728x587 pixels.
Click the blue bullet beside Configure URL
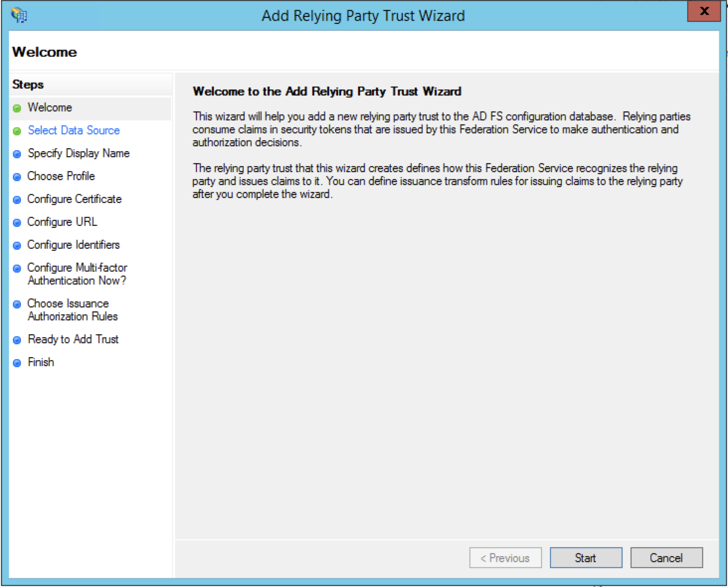coord(17,223)
